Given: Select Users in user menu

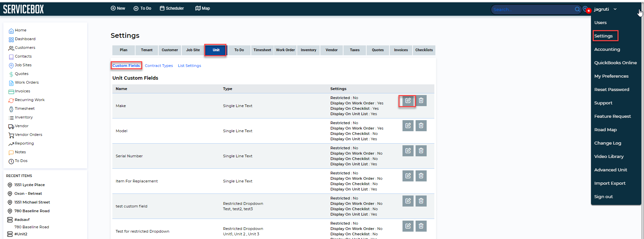Looking at the screenshot, I should (x=600, y=23).
